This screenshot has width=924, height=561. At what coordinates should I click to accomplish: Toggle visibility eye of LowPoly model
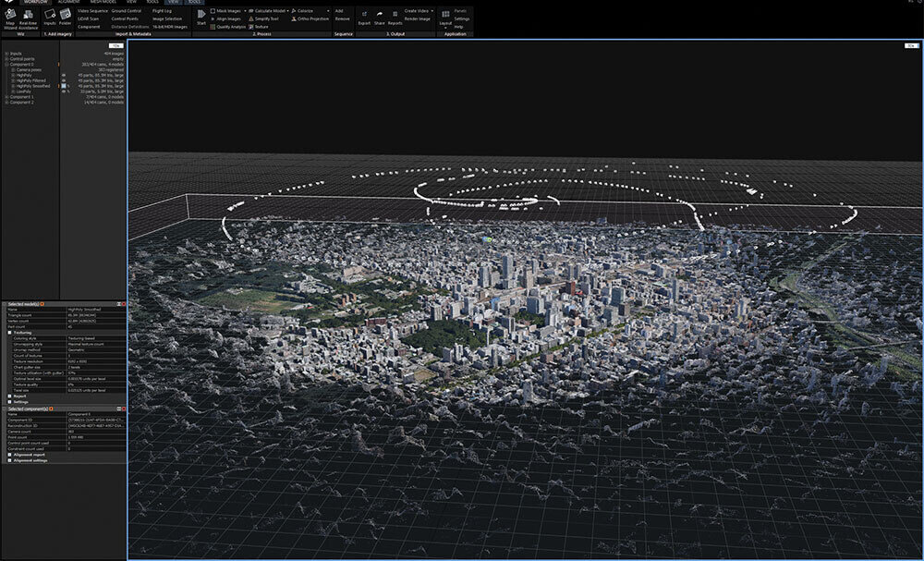(x=63, y=91)
